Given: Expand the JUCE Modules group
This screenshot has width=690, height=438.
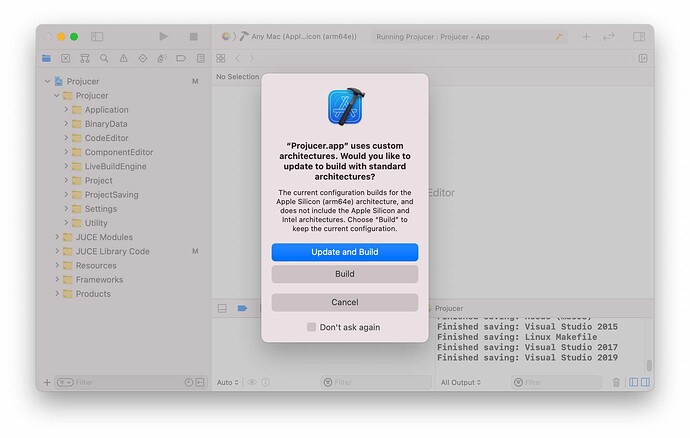Looking at the screenshot, I should (x=56, y=237).
